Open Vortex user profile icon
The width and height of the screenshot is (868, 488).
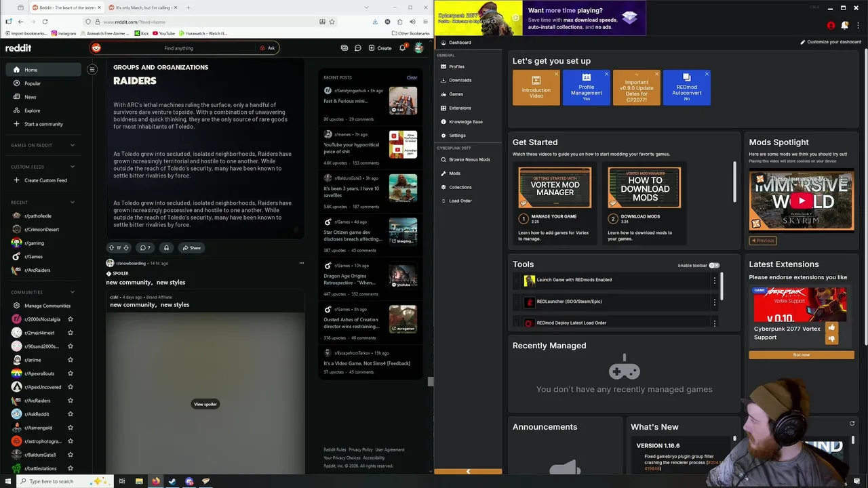[x=831, y=26]
